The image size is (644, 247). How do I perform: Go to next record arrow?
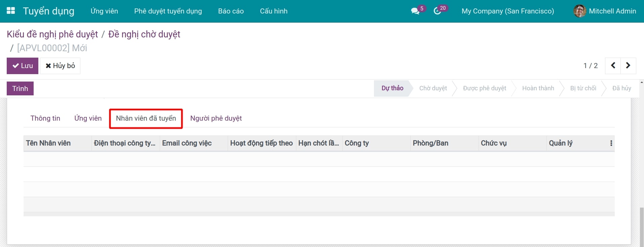click(x=628, y=66)
